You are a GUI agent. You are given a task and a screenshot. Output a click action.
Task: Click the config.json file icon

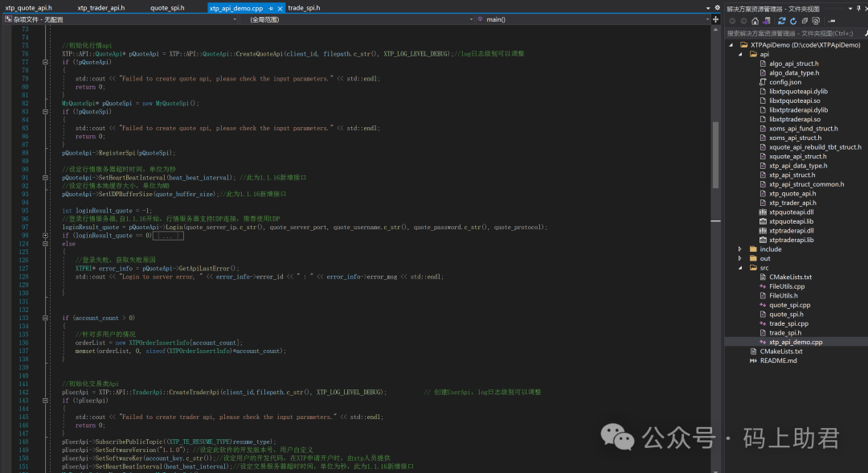pyautogui.click(x=763, y=82)
